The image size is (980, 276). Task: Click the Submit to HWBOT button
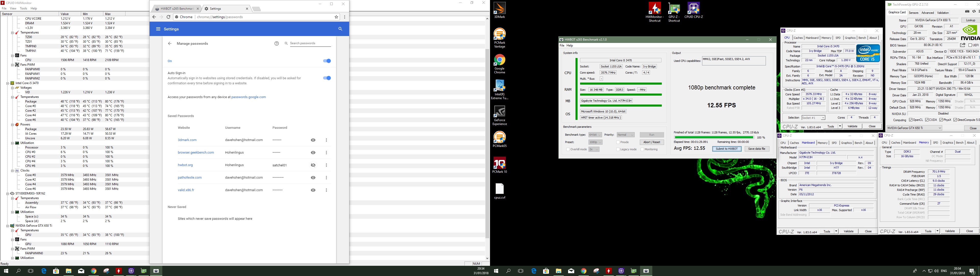click(727, 149)
